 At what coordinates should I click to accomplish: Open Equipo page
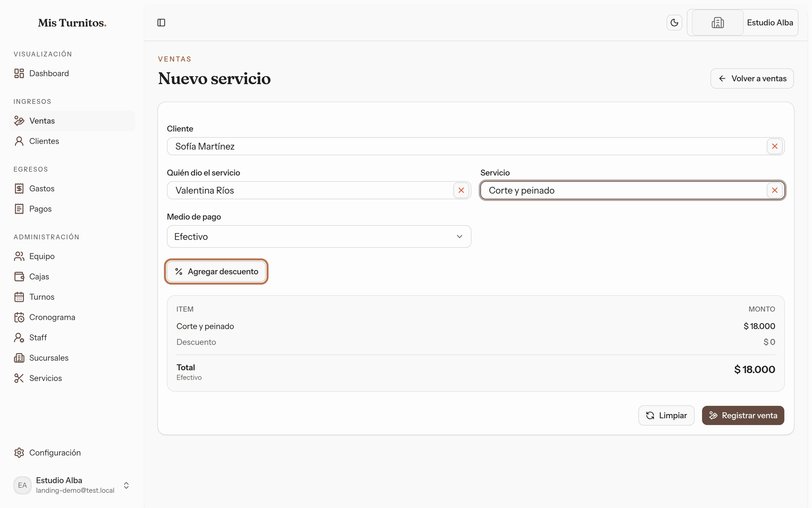72,256
